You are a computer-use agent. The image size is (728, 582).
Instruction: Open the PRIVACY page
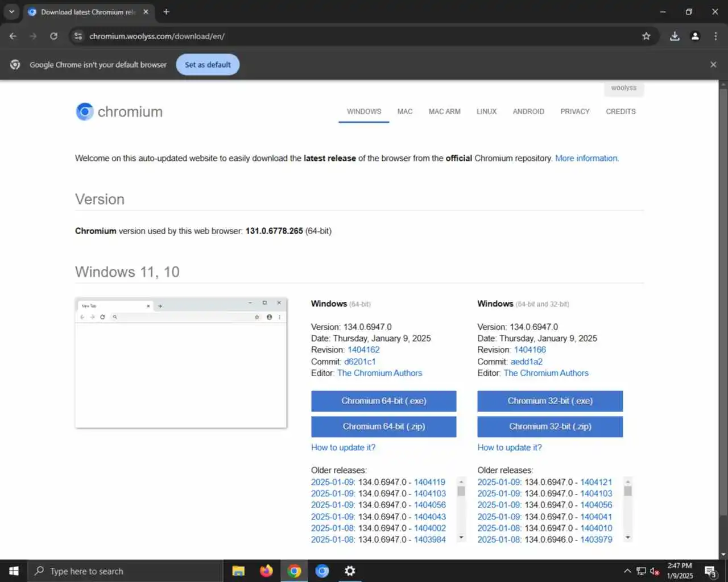point(575,111)
